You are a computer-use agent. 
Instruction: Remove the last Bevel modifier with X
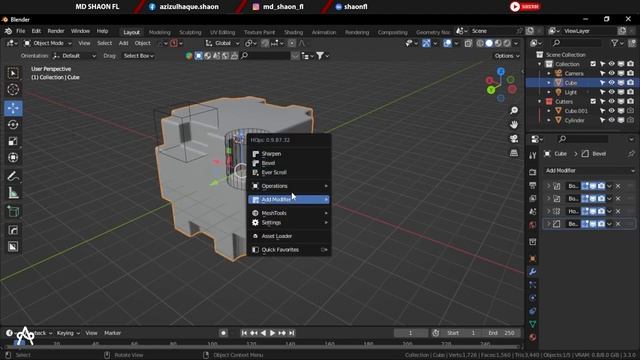tap(618, 224)
